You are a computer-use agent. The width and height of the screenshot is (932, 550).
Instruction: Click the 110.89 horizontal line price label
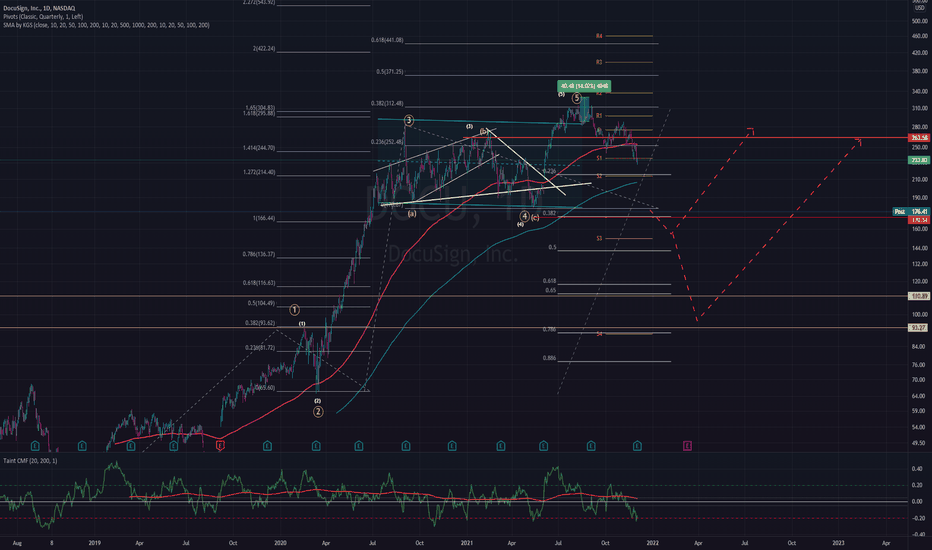point(919,296)
